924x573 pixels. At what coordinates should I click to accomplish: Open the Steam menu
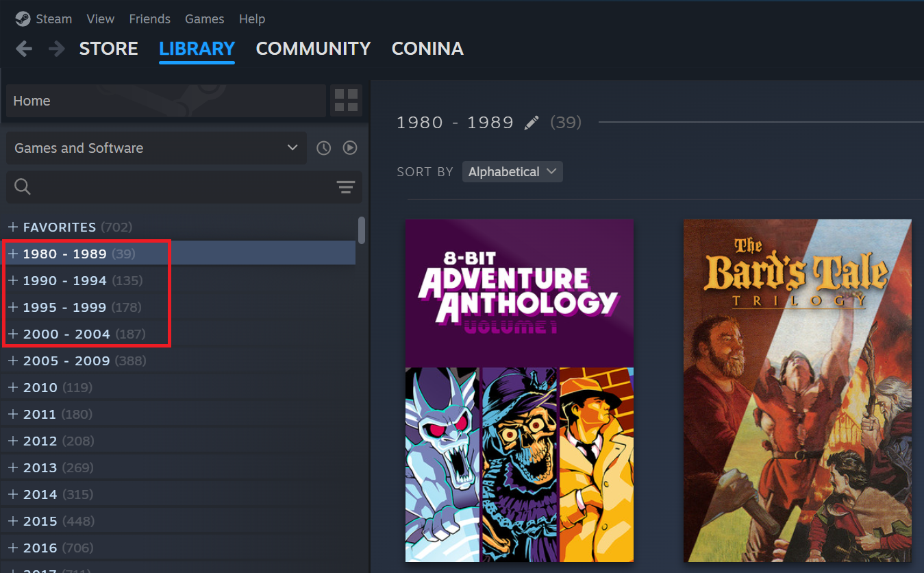(53, 19)
